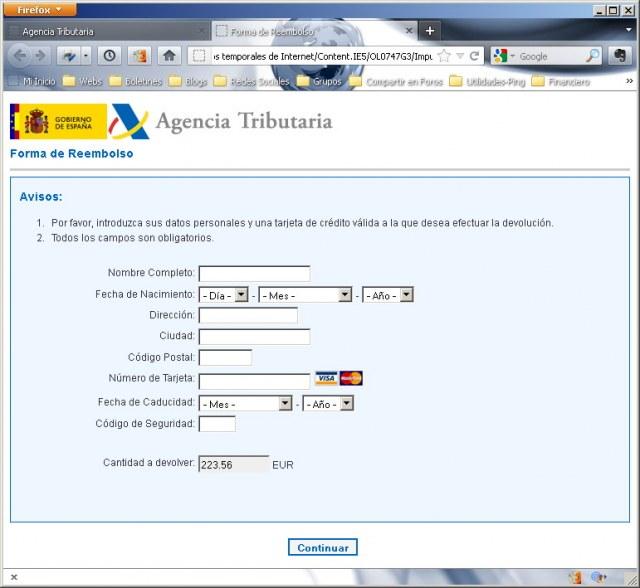Focus the Código Postal field
The height and width of the screenshot is (588, 640).
tap(225, 357)
